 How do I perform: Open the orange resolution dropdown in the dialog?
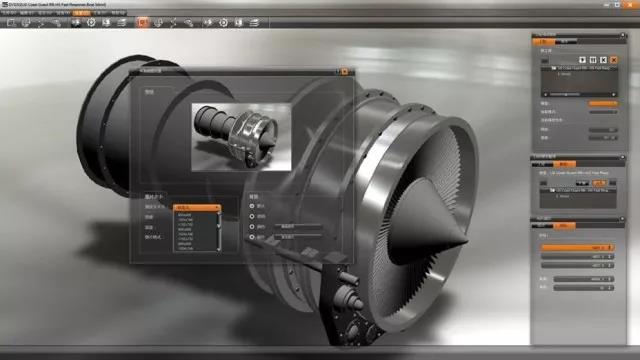[197, 208]
